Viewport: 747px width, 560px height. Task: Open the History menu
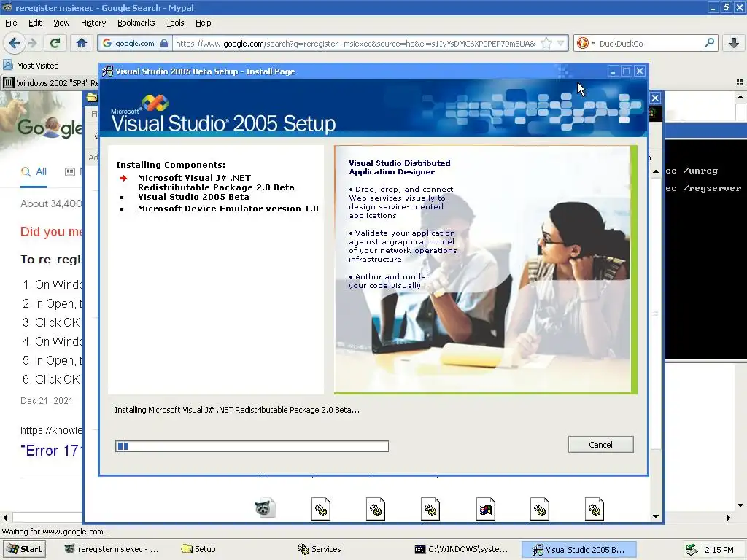[93, 23]
